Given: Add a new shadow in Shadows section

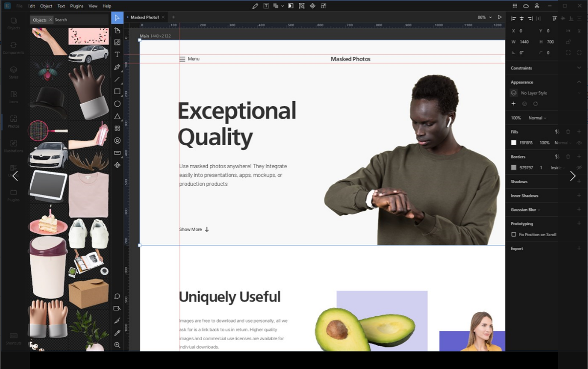Looking at the screenshot, I should [x=579, y=181].
